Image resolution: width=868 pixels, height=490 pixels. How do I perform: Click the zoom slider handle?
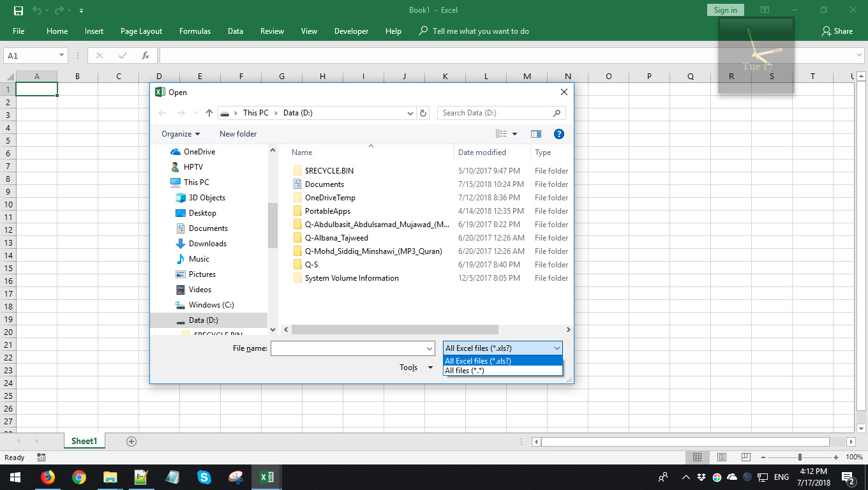click(800, 457)
